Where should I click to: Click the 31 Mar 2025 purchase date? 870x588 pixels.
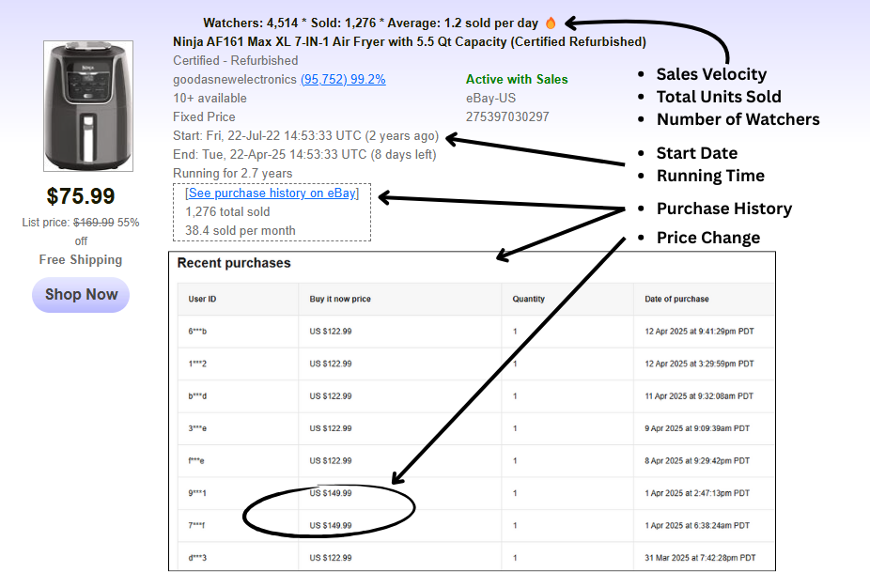[700, 558]
